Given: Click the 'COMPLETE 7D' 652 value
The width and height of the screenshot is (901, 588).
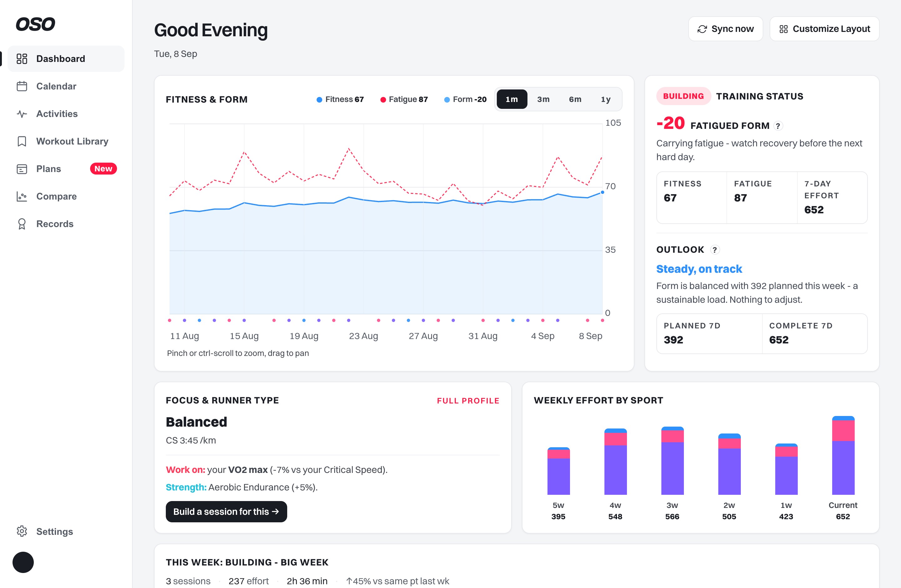Looking at the screenshot, I should (779, 340).
